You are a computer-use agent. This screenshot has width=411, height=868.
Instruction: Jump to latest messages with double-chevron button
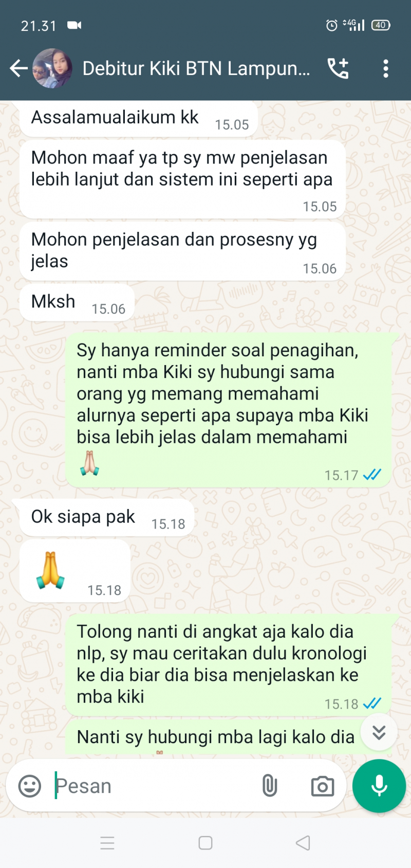(x=379, y=732)
